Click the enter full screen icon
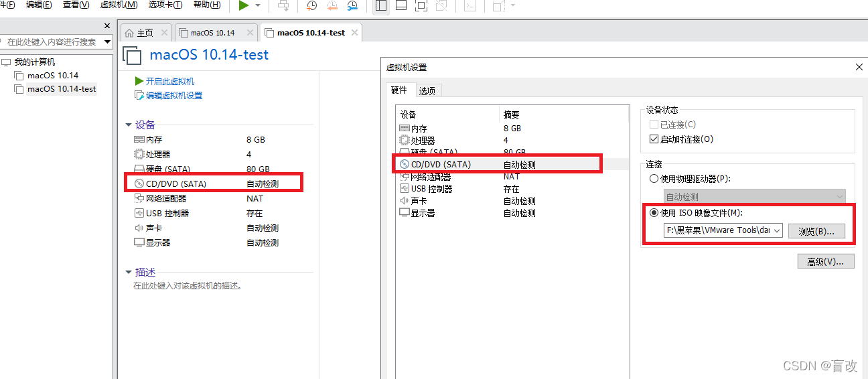 click(421, 5)
